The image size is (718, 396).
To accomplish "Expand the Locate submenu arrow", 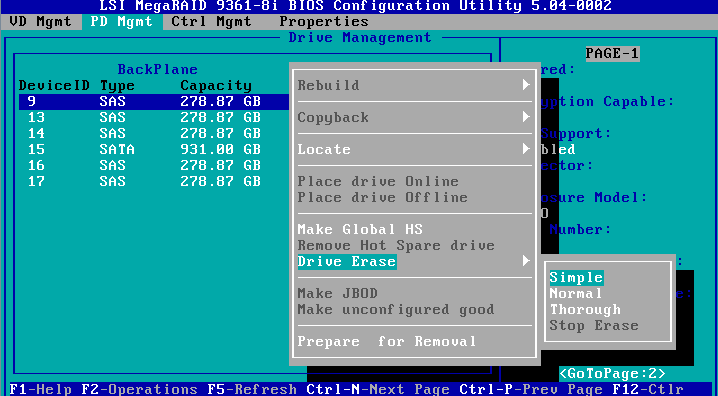I will point(526,149).
